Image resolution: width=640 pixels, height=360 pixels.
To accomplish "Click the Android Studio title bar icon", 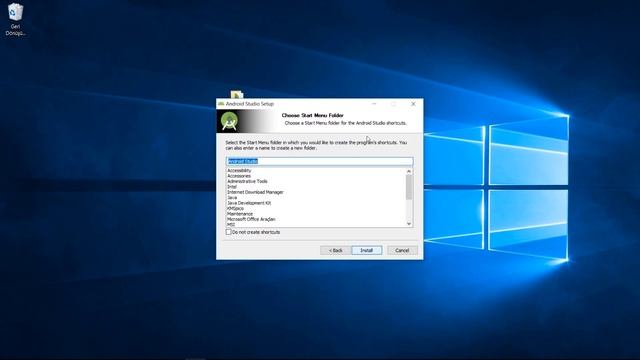I will coord(221,104).
